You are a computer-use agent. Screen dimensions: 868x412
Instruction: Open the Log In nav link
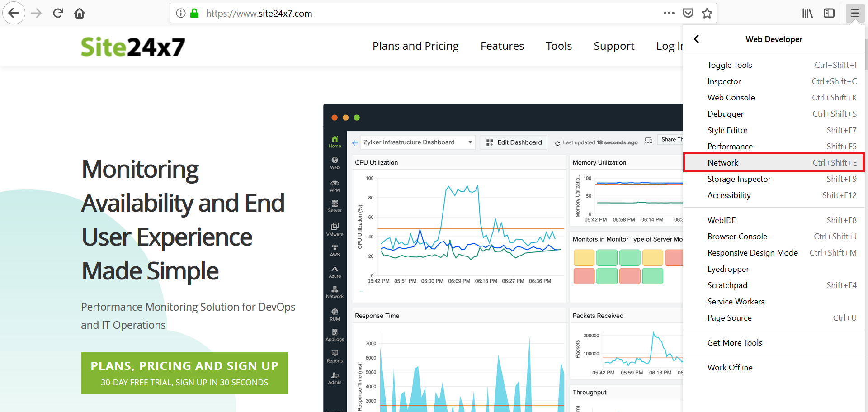click(x=670, y=46)
